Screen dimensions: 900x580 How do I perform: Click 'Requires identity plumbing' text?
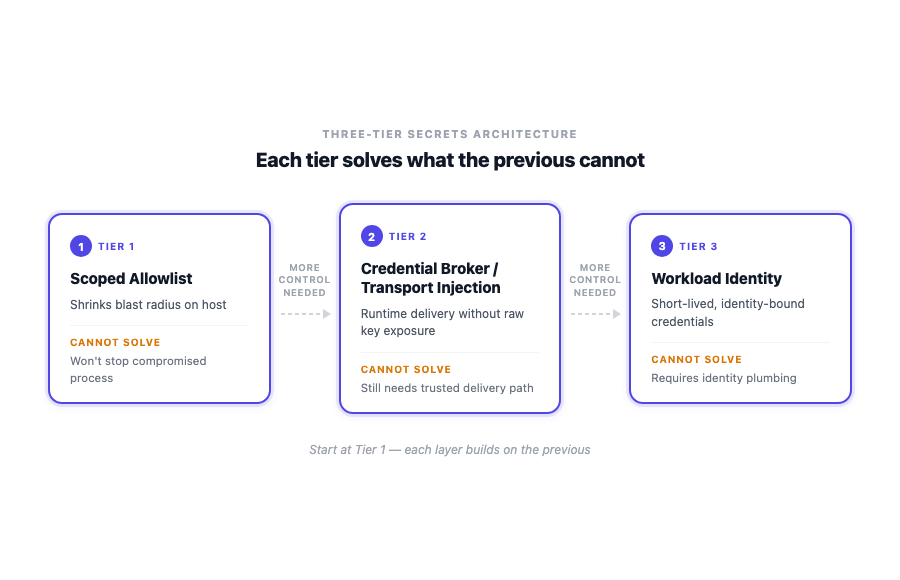724,378
